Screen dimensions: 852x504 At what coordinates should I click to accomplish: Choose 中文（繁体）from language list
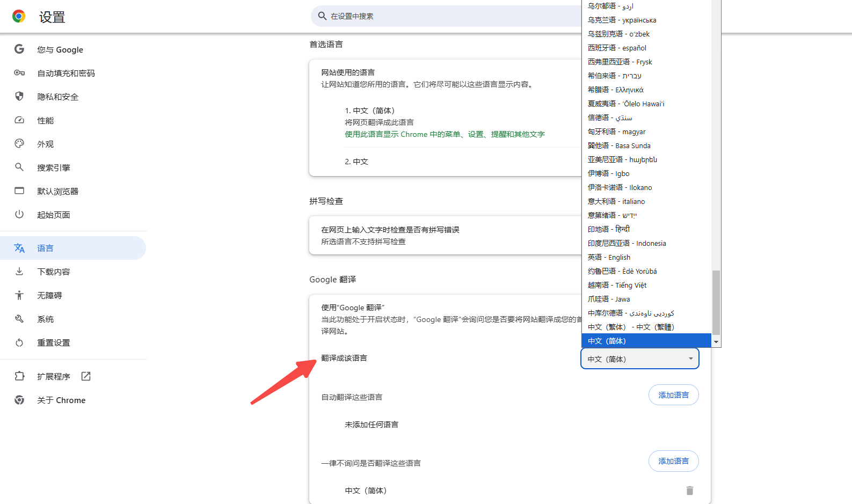[646, 327]
